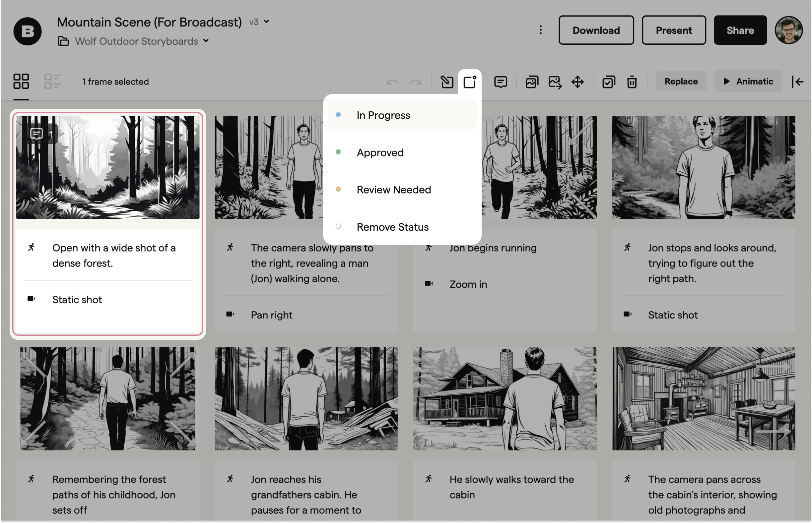Select the cabin interior frame thumbnail
812x523 pixels.
click(x=703, y=399)
